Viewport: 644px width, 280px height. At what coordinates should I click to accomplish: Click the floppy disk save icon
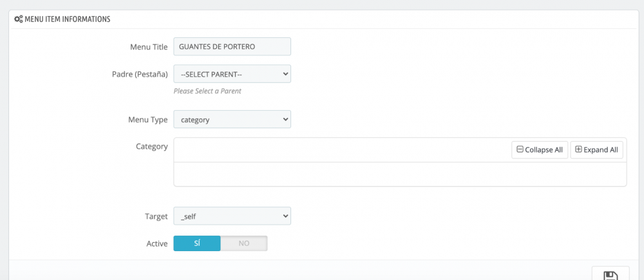pyautogui.click(x=610, y=275)
